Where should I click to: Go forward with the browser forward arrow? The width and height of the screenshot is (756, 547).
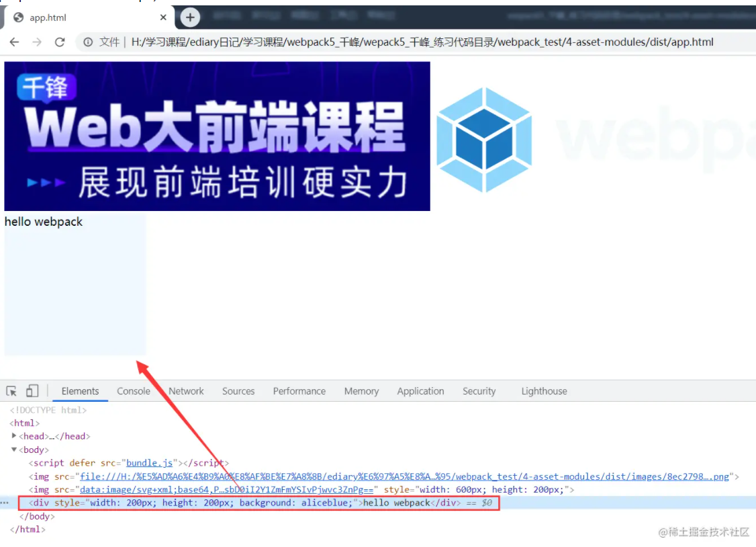37,42
